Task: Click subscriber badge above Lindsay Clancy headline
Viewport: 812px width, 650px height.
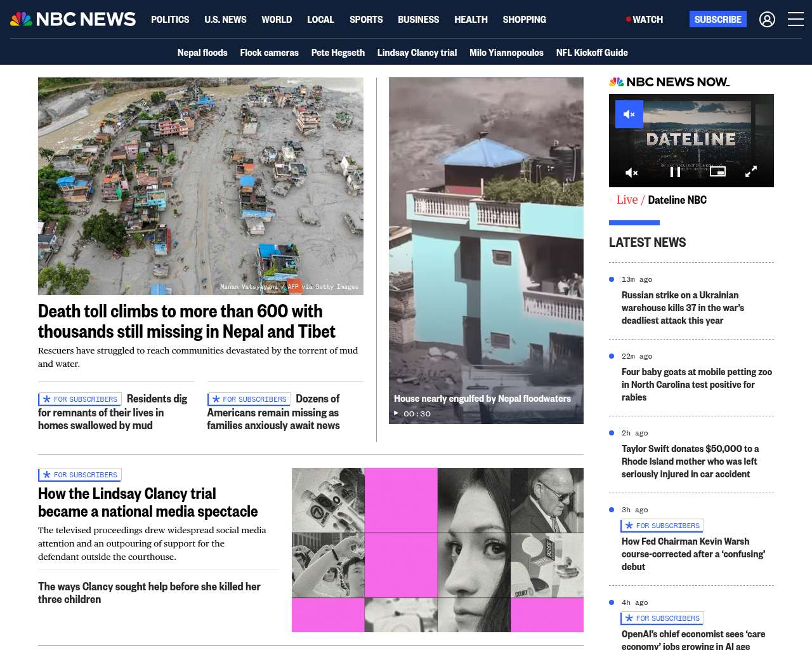Action: click(x=80, y=475)
